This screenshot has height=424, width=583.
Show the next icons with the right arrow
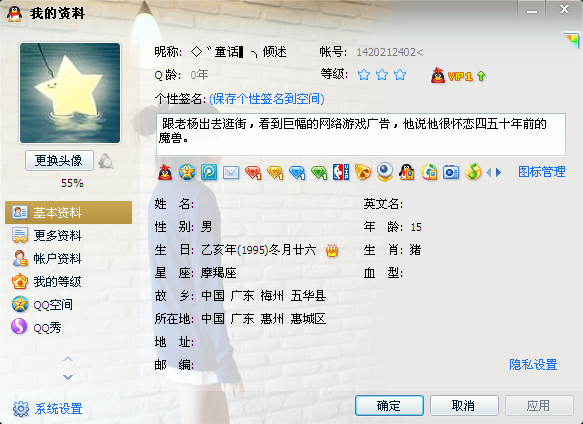click(499, 173)
